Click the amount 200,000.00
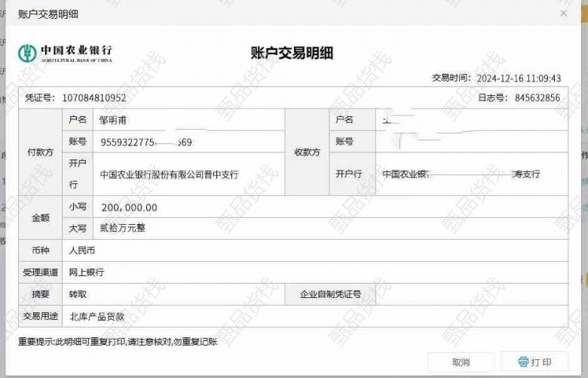This screenshot has width=588, height=378. coord(130,207)
